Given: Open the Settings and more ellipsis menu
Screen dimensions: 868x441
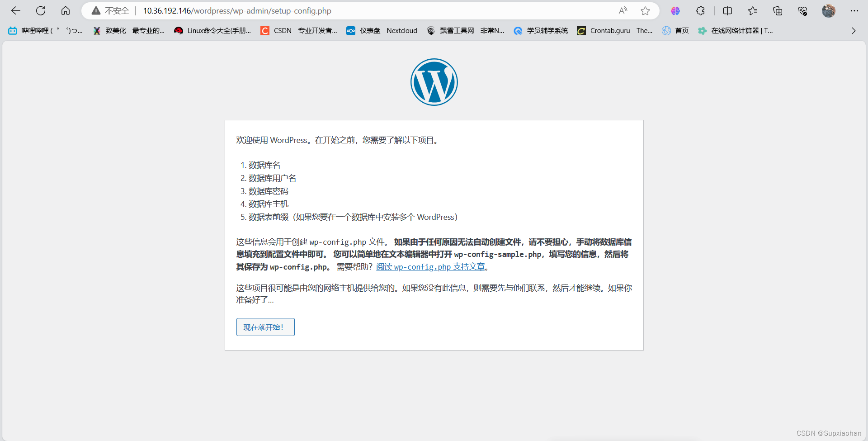Looking at the screenshot, I should click(854, 11).
